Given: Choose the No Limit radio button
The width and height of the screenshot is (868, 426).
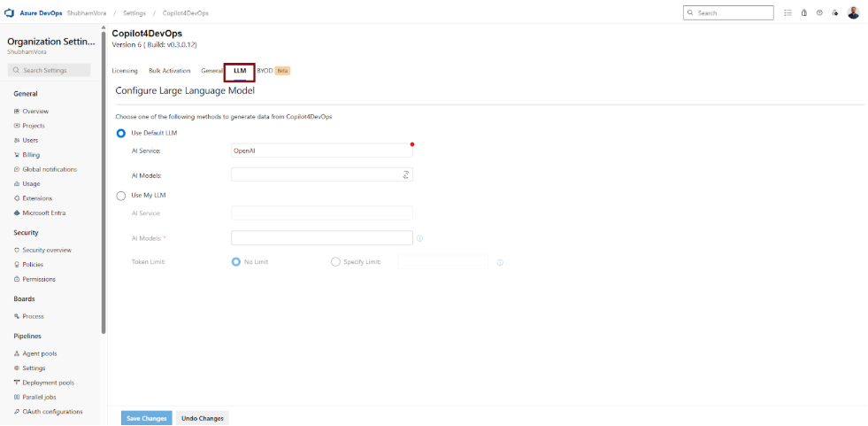Looking at the screenshot, I should tap(236, 262).
